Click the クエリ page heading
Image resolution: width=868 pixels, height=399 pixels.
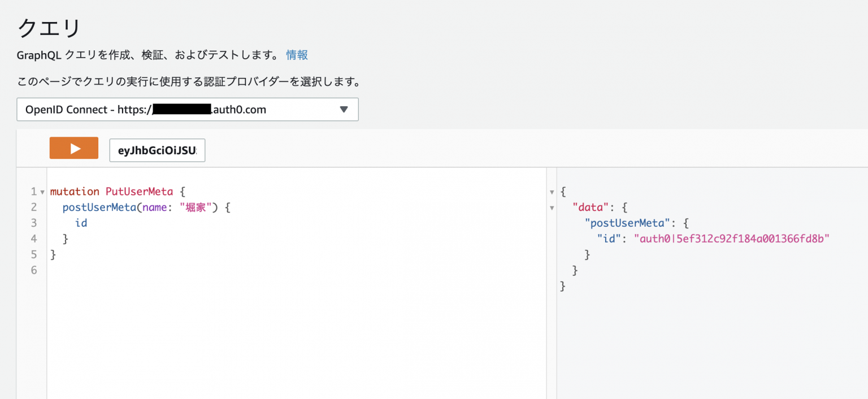[48, 27]
